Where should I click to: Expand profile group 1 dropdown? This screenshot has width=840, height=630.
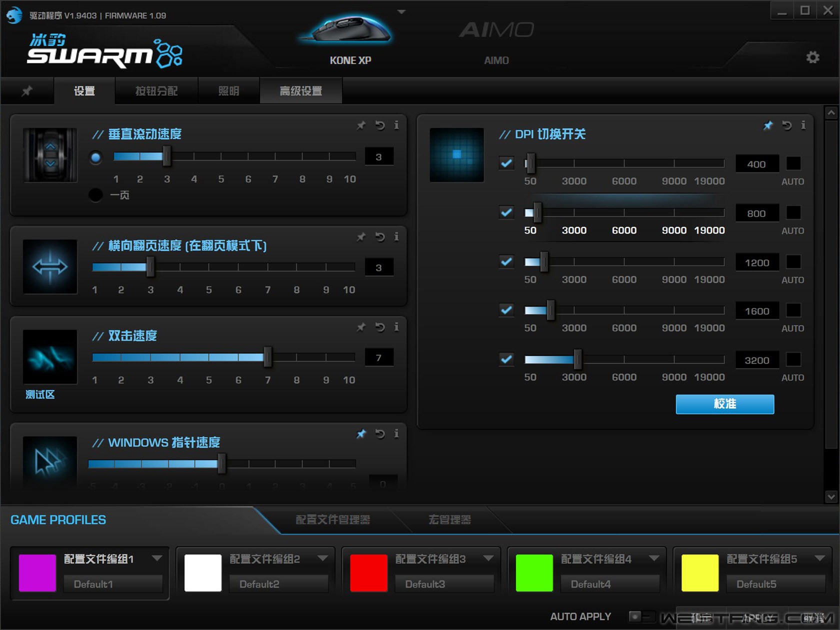tap(157, 558)
